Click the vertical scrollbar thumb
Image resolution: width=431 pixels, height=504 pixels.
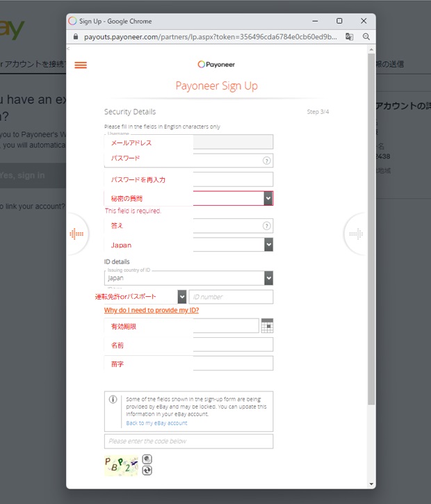[x=371, y=229]
